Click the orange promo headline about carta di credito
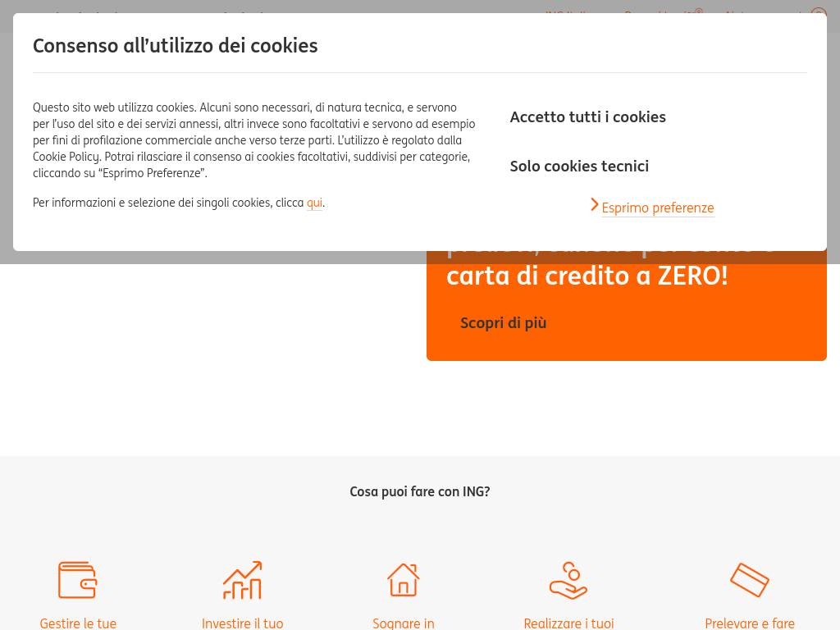 pos(587,276)
